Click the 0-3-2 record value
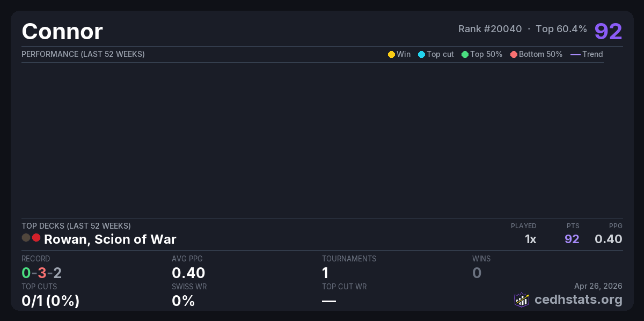 point(41,273)
